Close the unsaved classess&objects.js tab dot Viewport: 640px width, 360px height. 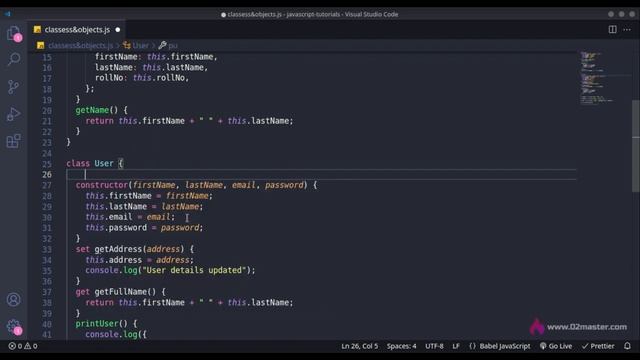(118, 29)
